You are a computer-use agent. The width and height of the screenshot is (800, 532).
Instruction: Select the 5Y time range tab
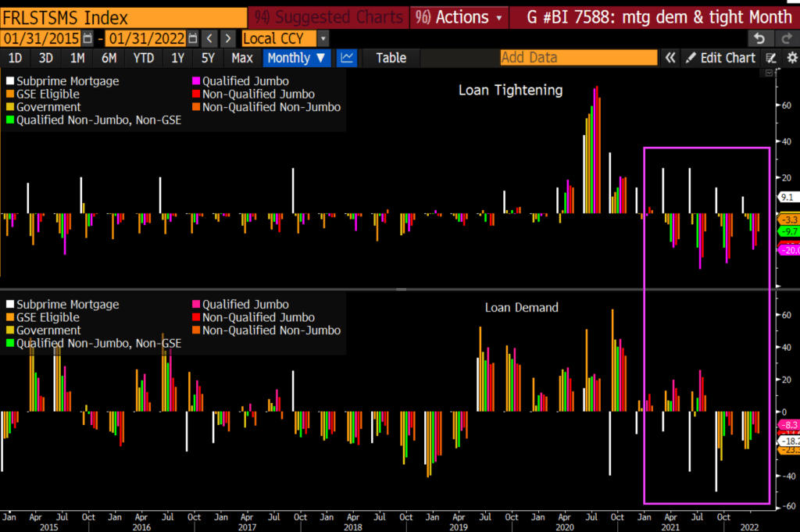click(208, 57)
